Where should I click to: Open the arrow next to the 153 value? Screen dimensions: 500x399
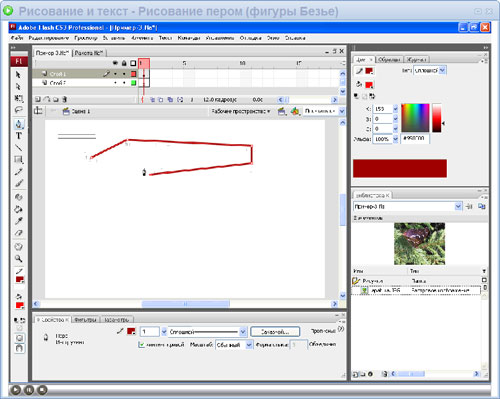(x=395, y=109)
